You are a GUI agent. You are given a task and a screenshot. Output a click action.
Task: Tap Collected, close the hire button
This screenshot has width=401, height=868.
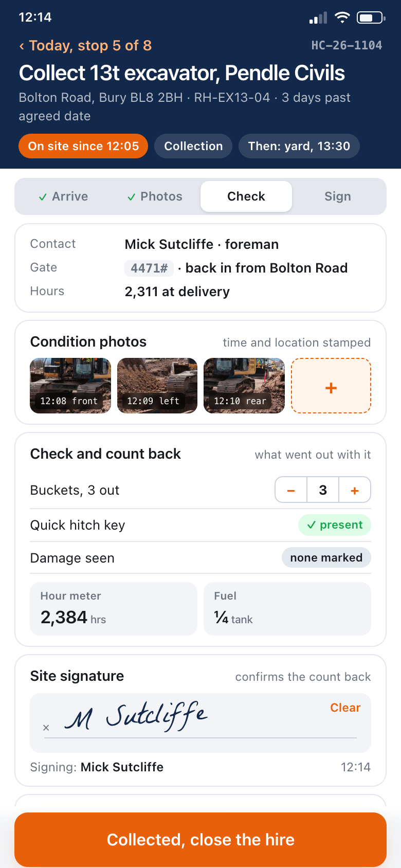click(x=200, y=840)
